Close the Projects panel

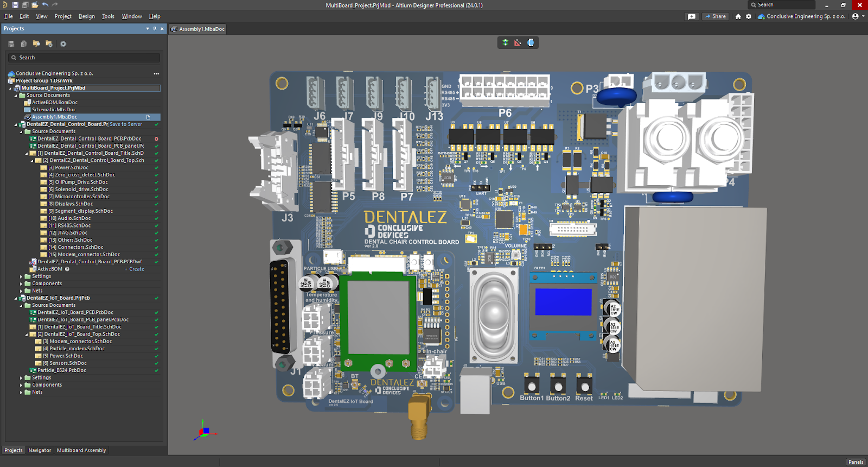point(162,29)
